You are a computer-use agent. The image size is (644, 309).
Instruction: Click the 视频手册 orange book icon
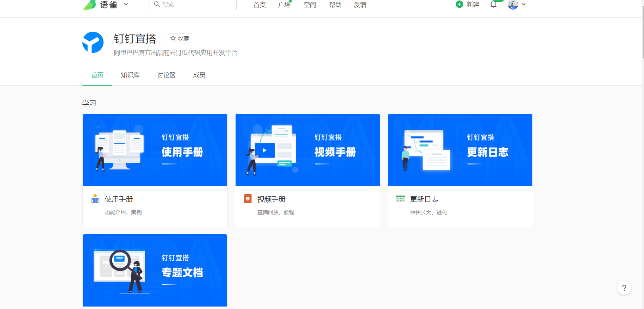pos(248,199)
